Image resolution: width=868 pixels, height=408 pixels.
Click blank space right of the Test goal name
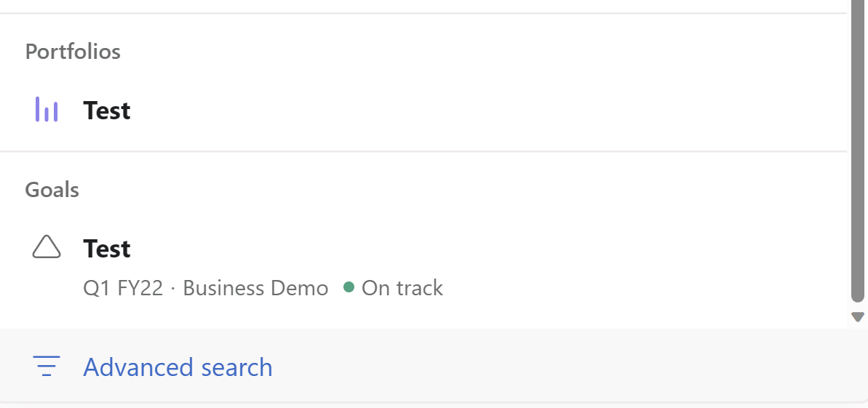(x=473, y=249)
